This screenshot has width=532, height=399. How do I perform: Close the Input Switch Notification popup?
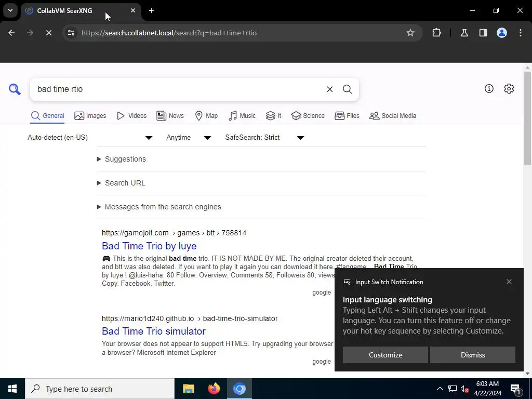click(509, 282)
